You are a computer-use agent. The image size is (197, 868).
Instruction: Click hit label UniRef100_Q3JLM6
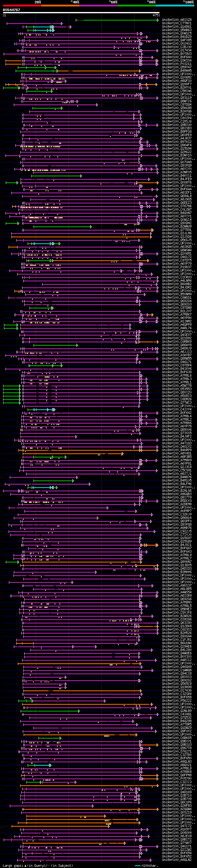(x=177, y=233)
